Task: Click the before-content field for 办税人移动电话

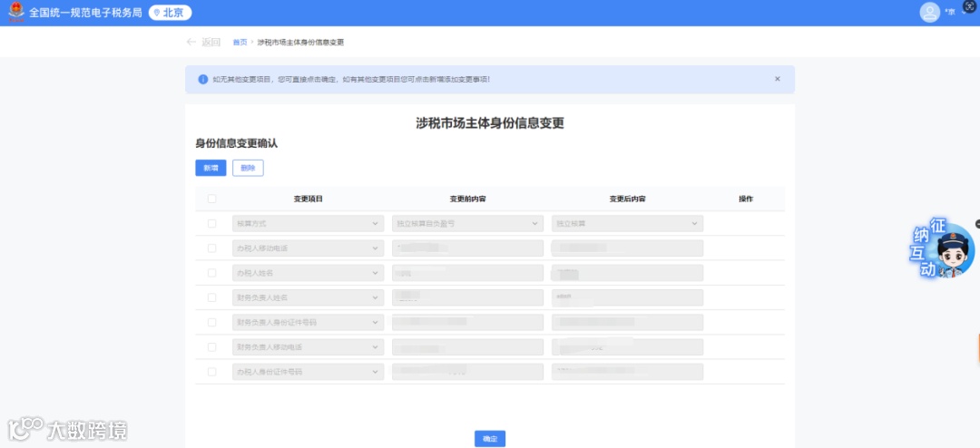Action: (x=467, y=248)
